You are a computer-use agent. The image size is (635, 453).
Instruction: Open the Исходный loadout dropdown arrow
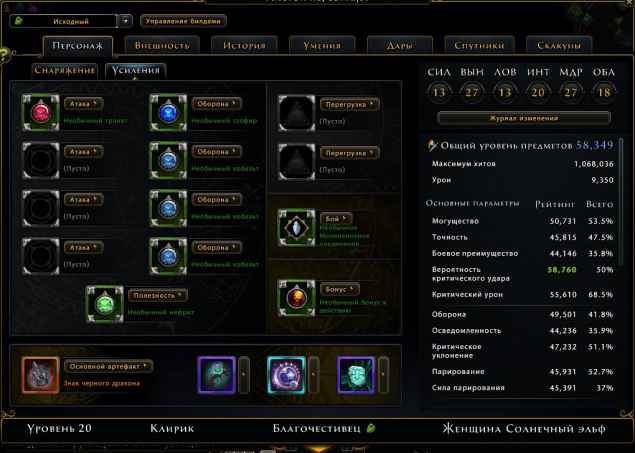(x=126, y=21)
